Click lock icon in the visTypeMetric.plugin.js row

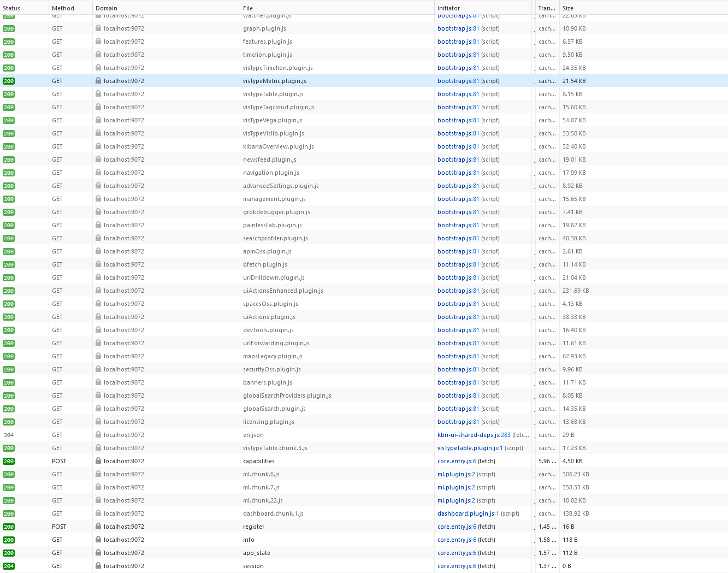(x=98, y=81)
